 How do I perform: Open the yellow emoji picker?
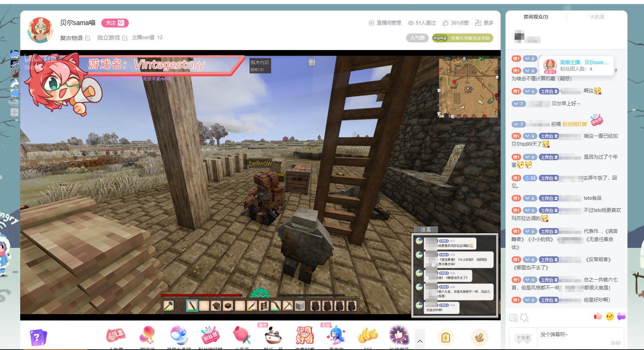tap(610, 316)
